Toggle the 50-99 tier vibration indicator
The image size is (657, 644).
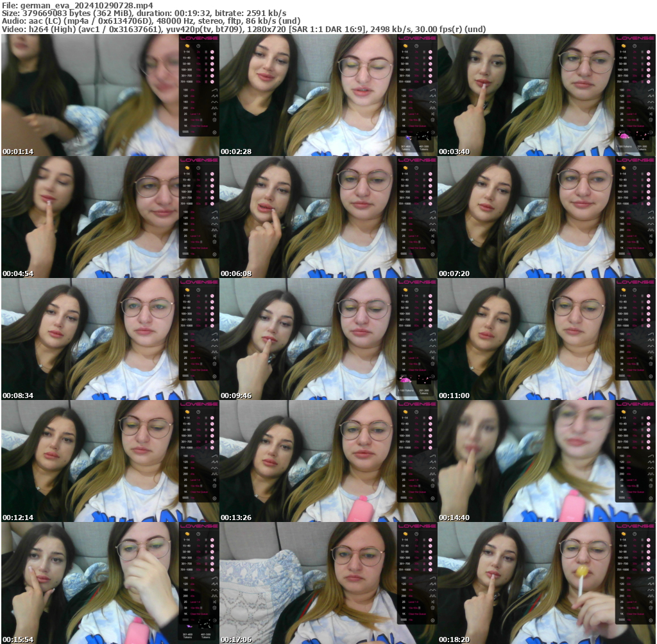[212, 64]
